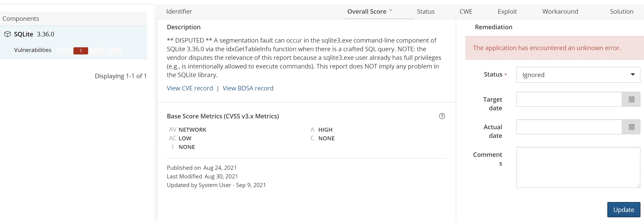Click the Identifier column header
Image resolution: width=644 pixels, height=221 pixels.
tap(179, 11)
